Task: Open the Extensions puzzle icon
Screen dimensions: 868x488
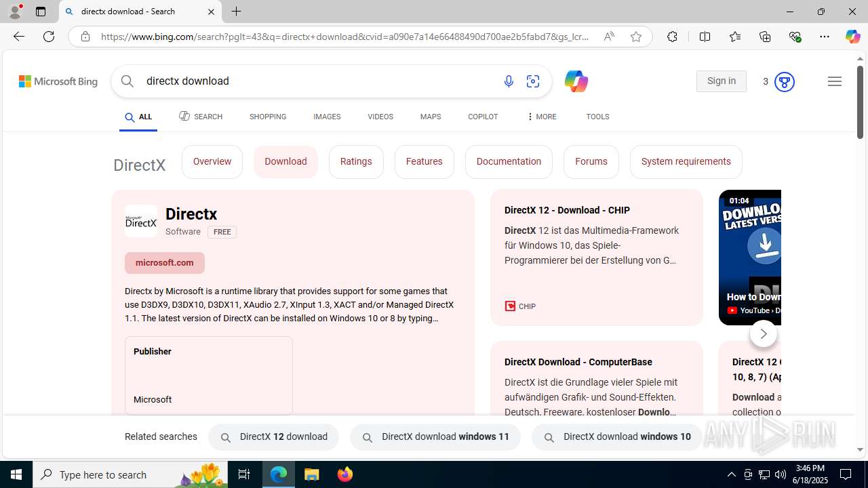Action: pos(672,37)
